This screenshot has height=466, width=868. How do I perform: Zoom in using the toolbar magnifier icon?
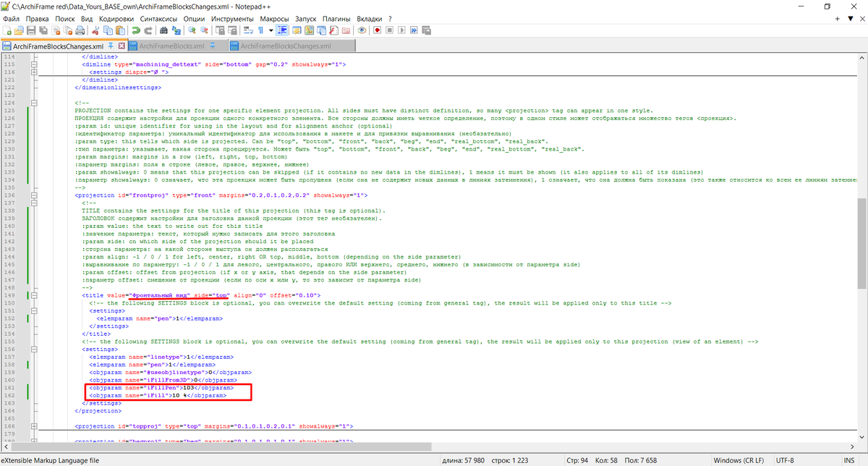tap(192, 30)
